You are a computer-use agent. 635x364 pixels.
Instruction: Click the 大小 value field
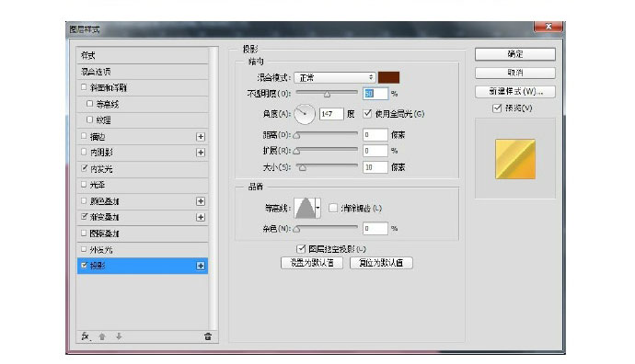tap(375, 167)
